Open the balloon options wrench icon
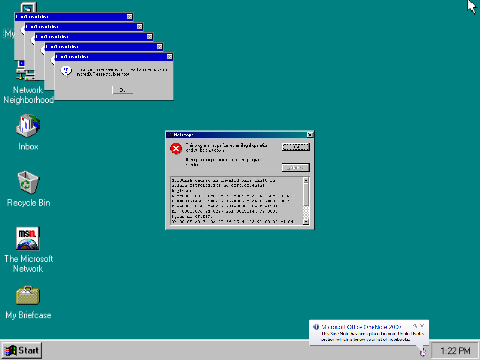480x360 pixels. pos(415,326)
